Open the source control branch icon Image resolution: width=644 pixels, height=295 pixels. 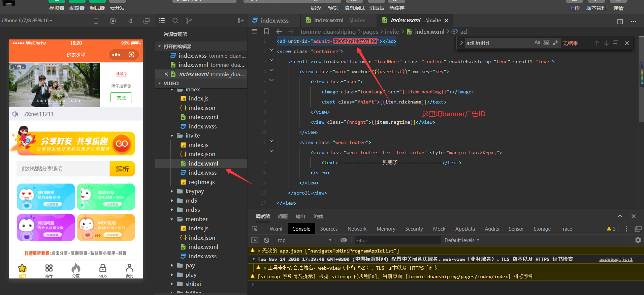pos(189,21)
